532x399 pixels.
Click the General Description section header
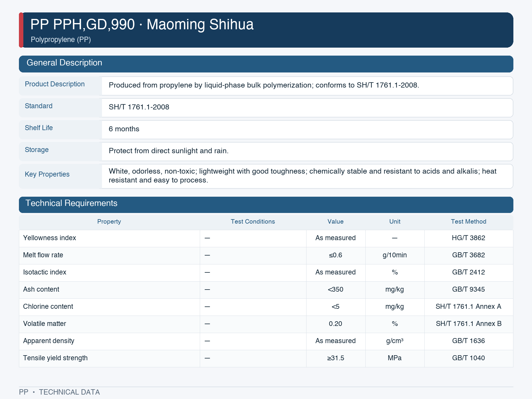coord(266,64)
